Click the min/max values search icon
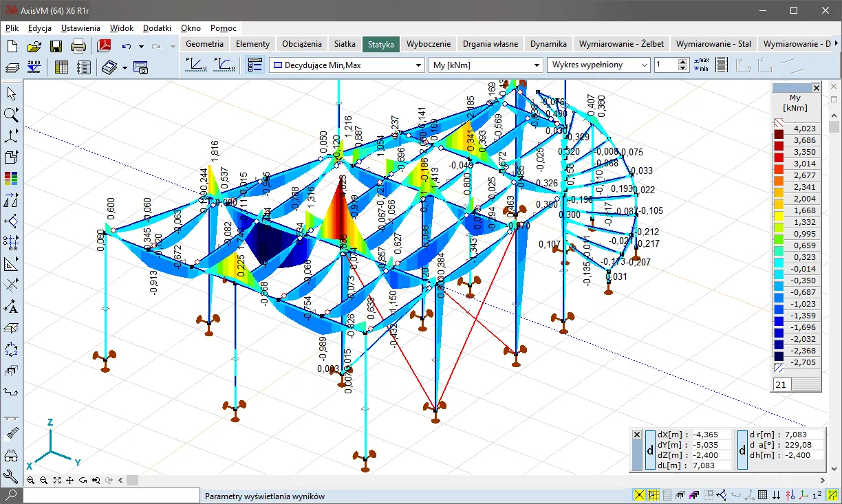The image size is (842, 504). click(702, 65)
